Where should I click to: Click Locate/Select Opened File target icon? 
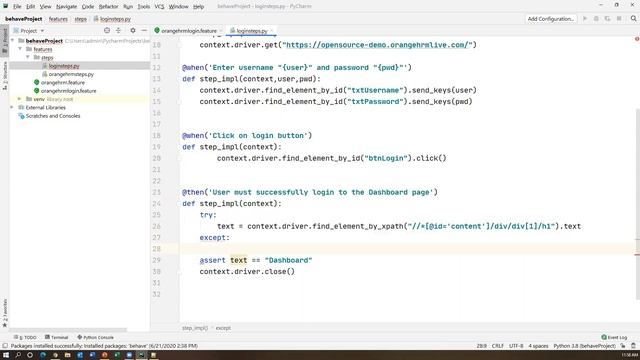pos(107,31)
